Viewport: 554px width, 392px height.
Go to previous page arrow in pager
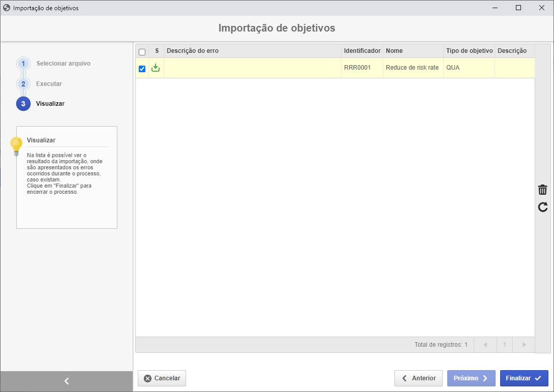click(485, 345)
